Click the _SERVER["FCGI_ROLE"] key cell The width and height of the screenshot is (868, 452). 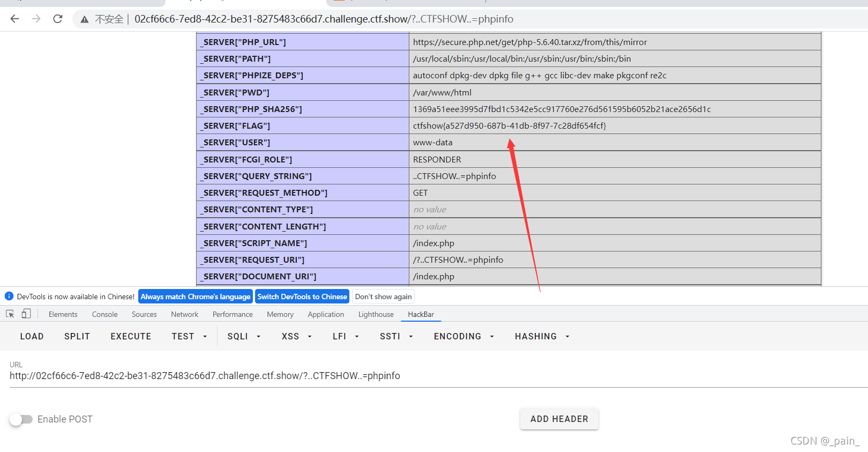pos(303,160)
